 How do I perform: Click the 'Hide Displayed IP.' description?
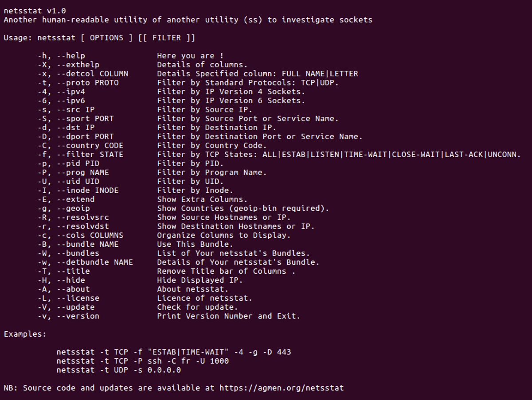click(199, 280)
